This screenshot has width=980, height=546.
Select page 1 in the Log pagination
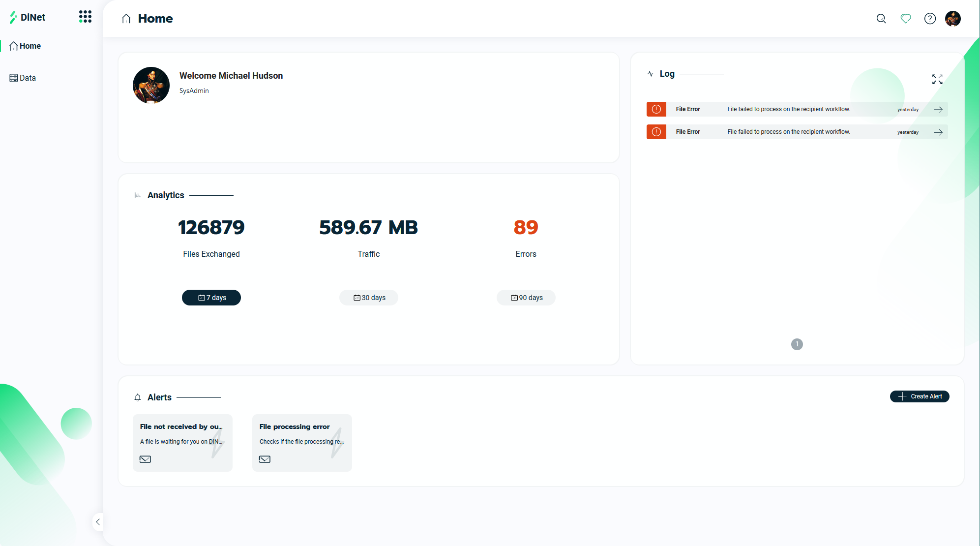(797, 344)
